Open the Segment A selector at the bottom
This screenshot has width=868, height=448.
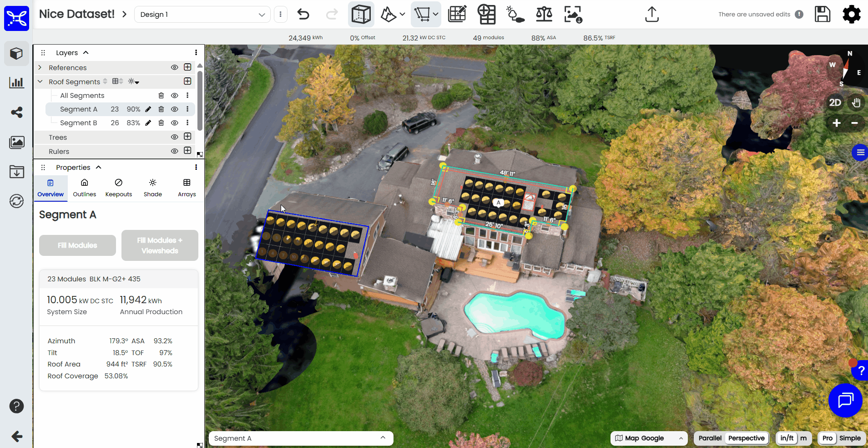pos(300,438)
